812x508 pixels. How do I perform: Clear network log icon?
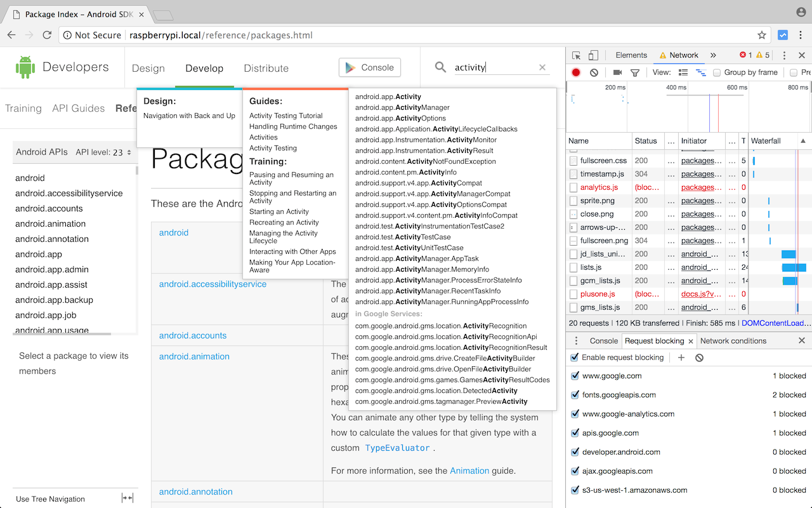point(594,72)
